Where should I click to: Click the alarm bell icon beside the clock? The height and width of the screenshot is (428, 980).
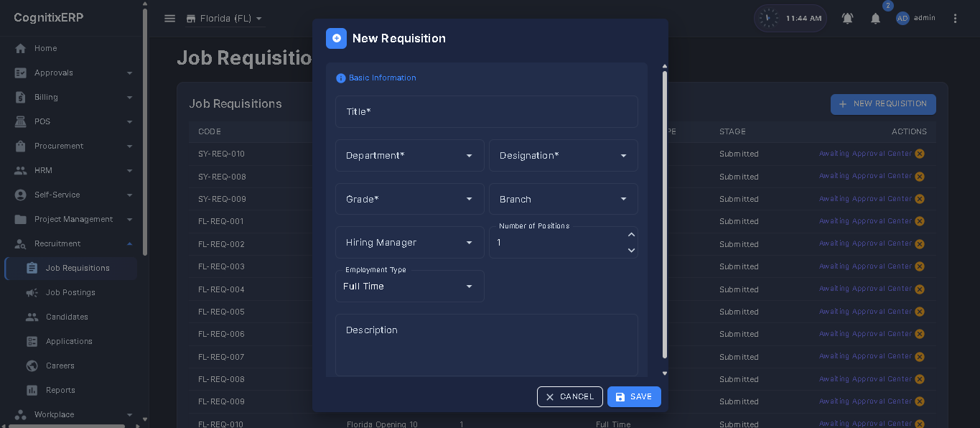pyautogui.click(x=848, y=19)
